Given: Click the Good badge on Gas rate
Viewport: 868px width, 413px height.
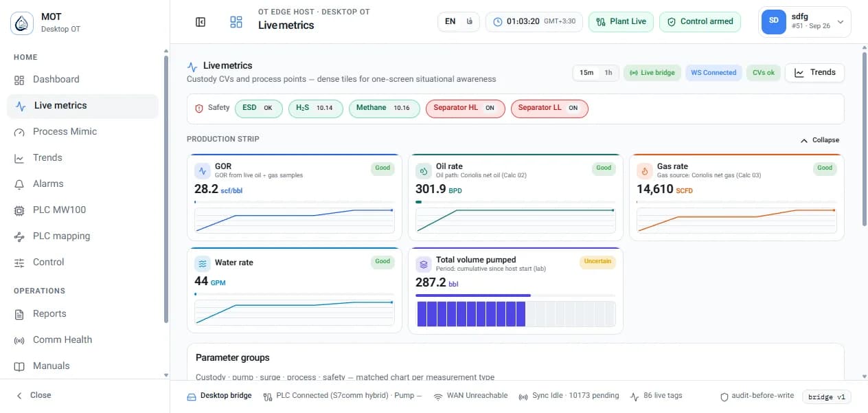Looking at the screenshot, I should coord(825,168).
